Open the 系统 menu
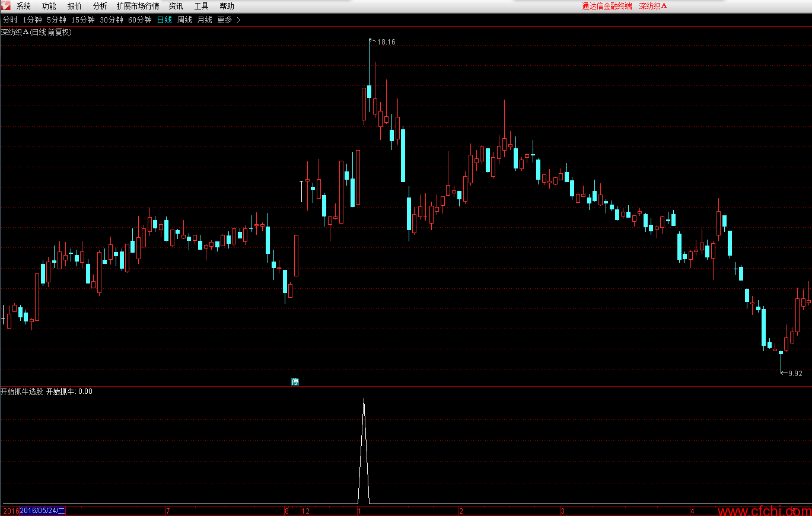The height and width of the screenshot is (516, 812). point(24,7)
